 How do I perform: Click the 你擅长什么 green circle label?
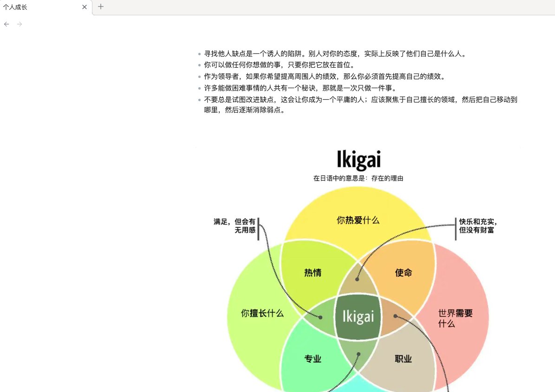tap(262, 313)
